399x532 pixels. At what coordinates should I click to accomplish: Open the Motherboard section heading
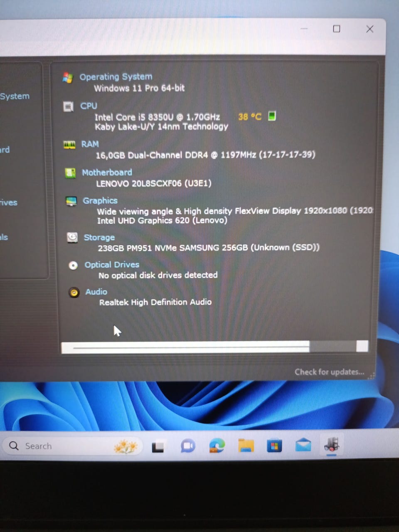[x=107, y=172]
